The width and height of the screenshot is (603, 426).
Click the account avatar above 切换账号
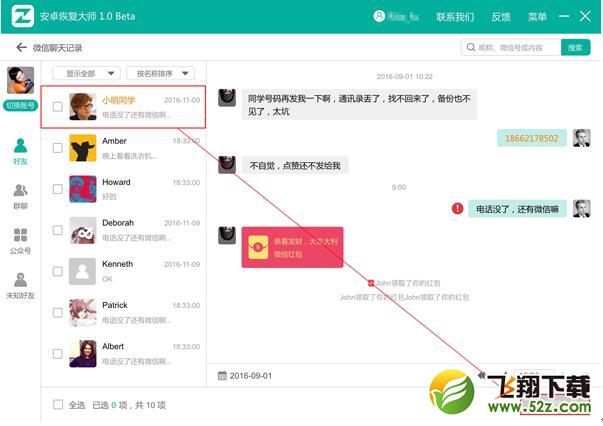click(20, 80)
